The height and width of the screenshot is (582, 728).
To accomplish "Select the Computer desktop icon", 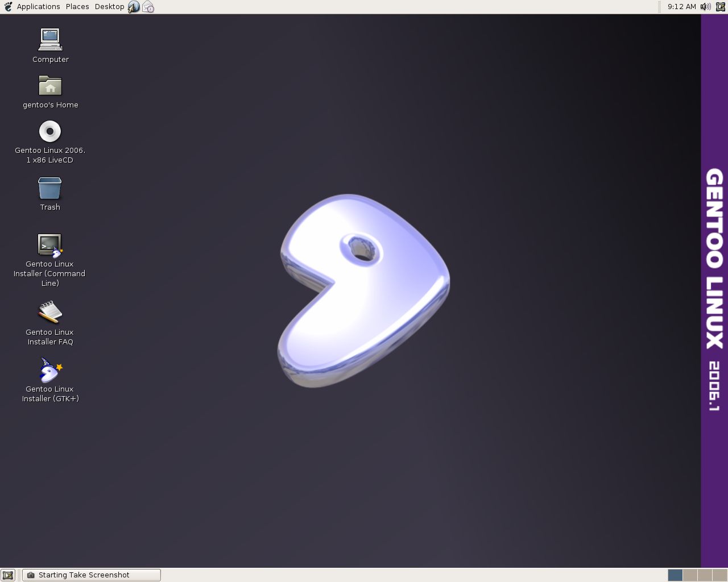I will [50, 39].
